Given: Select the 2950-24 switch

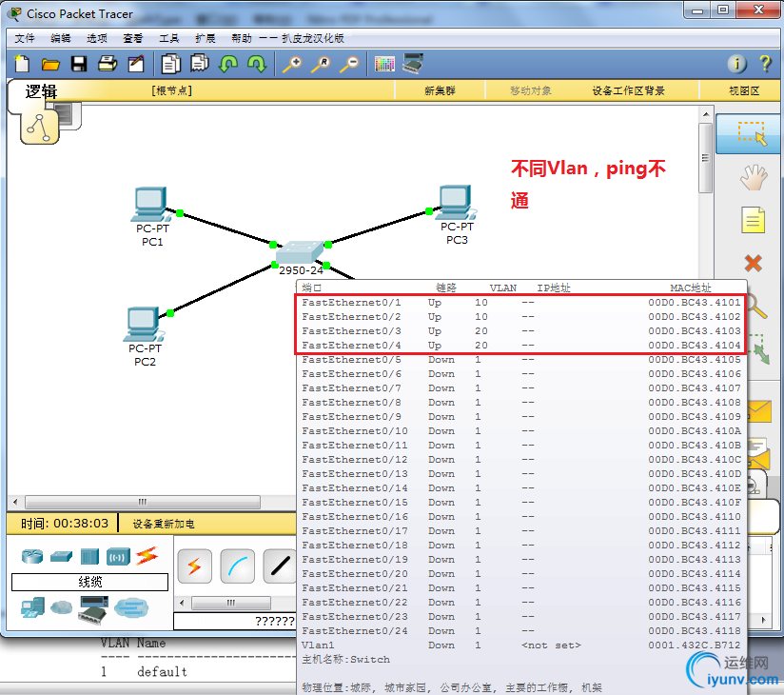Looking at the screenshot, I should click(x=300, y=252).
